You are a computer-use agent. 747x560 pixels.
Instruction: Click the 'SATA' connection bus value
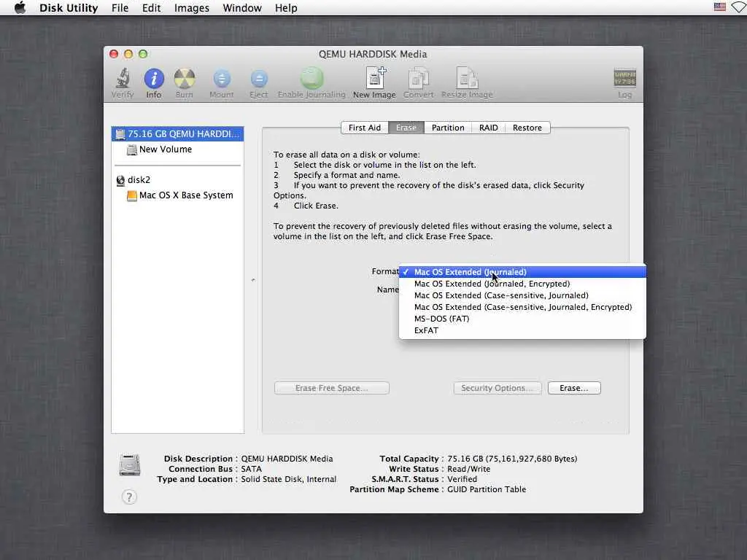tap(251, 469)
